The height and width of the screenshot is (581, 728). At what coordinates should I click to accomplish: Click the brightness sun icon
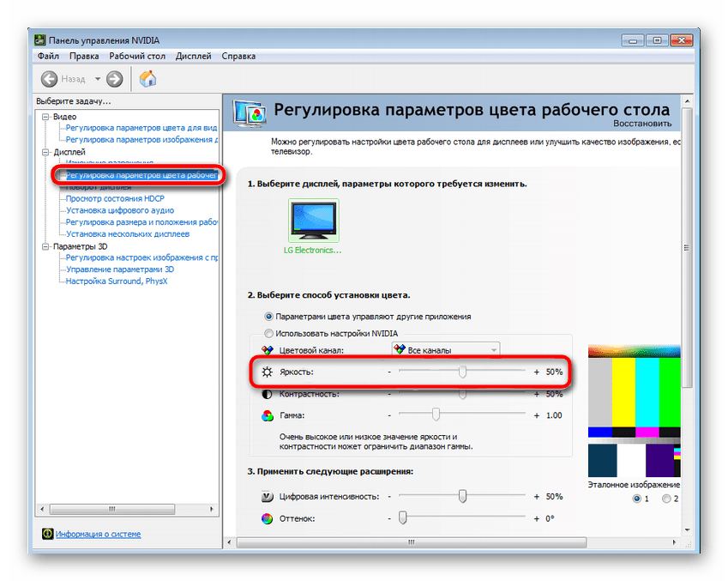pyautogui.click(x=267, y=372)
